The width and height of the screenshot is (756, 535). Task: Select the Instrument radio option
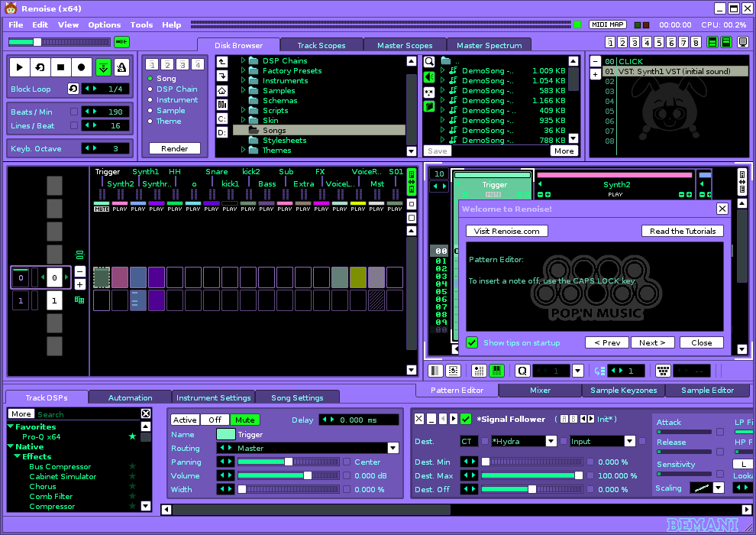coord(150,100)
